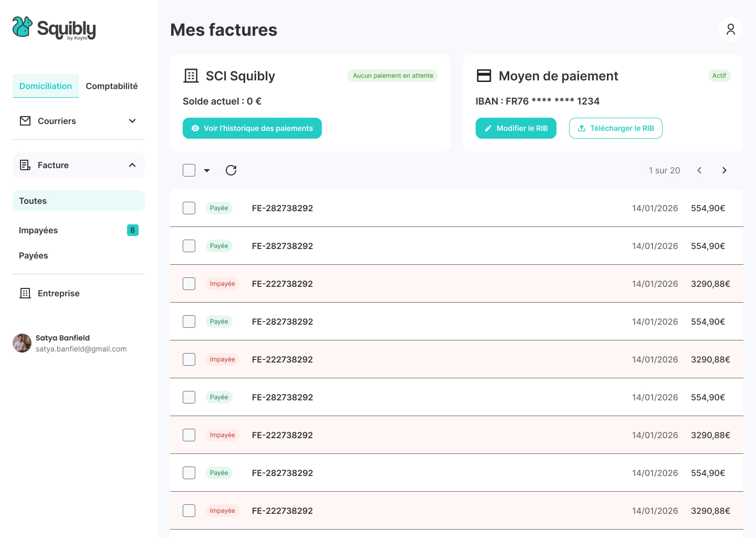Click the Courriers envelope icon

(x=25, y=121)
